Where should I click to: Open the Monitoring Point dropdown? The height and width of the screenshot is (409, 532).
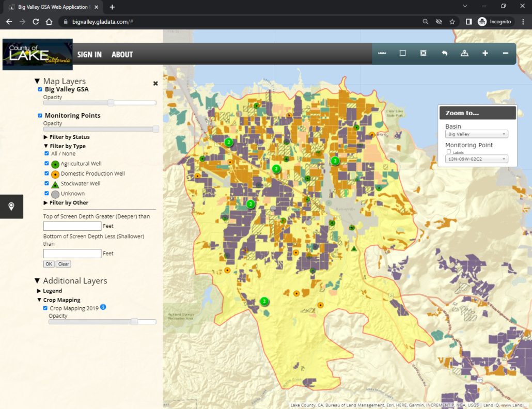point(477,159)
